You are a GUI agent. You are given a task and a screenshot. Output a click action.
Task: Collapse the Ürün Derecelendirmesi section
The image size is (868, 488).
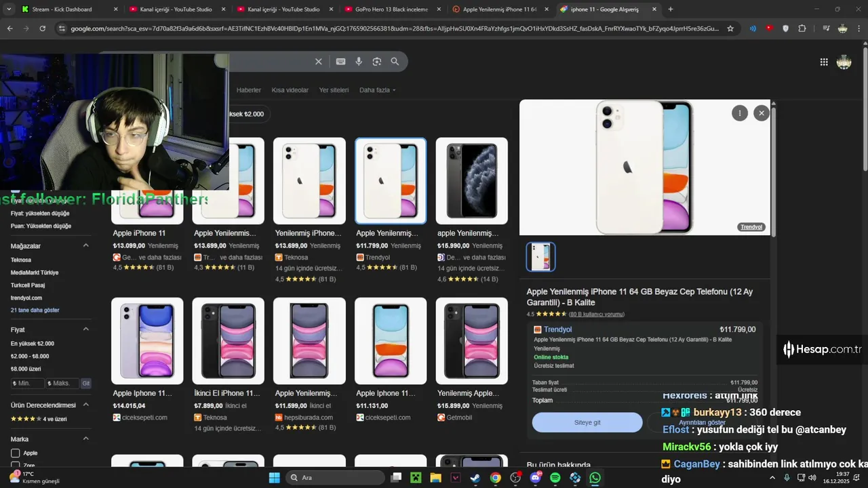pyautogui.click(x=86, y=405)
